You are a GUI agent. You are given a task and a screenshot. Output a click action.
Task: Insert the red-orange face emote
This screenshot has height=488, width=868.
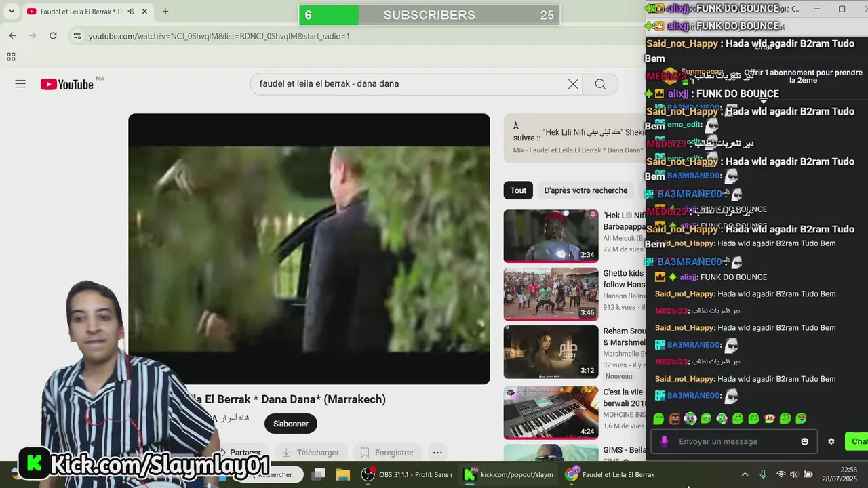click(770, 419)
